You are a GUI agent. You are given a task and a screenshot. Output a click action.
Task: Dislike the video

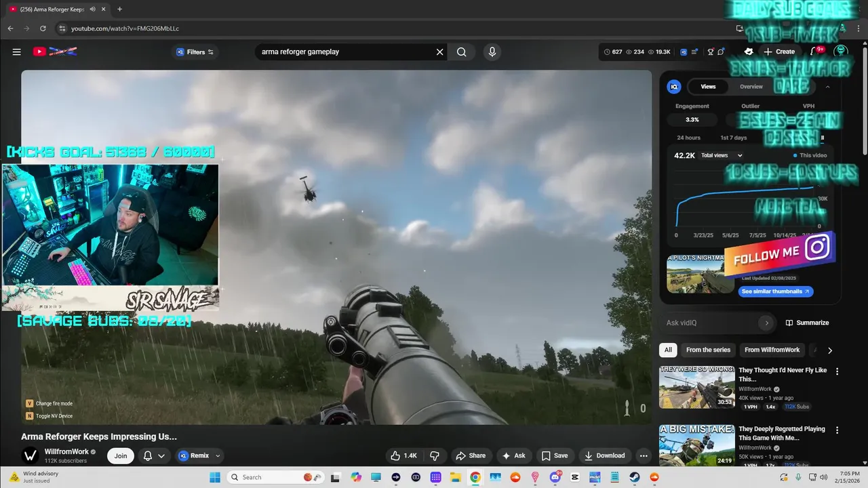point(435,455)
